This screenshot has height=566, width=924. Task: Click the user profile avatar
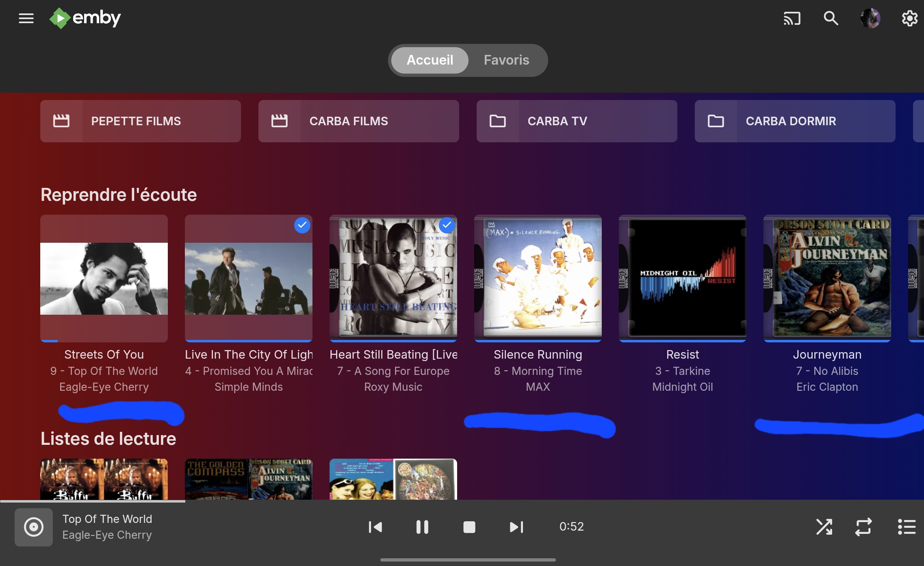870,18
